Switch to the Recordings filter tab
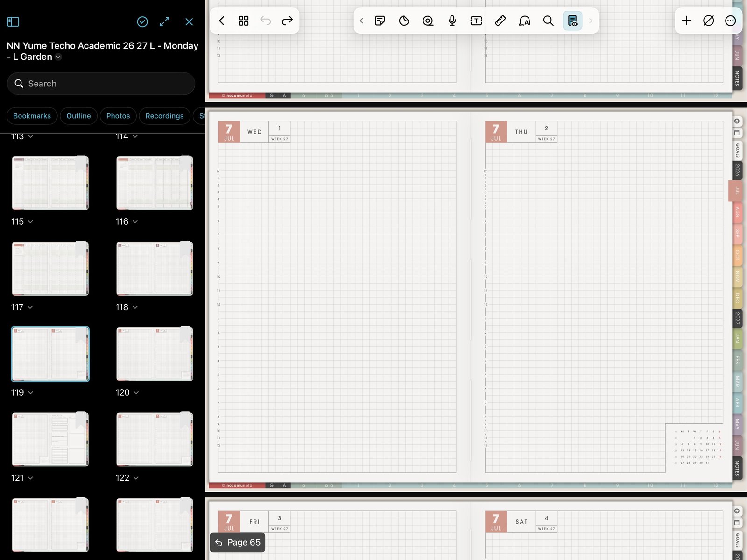 pos(164,116)
